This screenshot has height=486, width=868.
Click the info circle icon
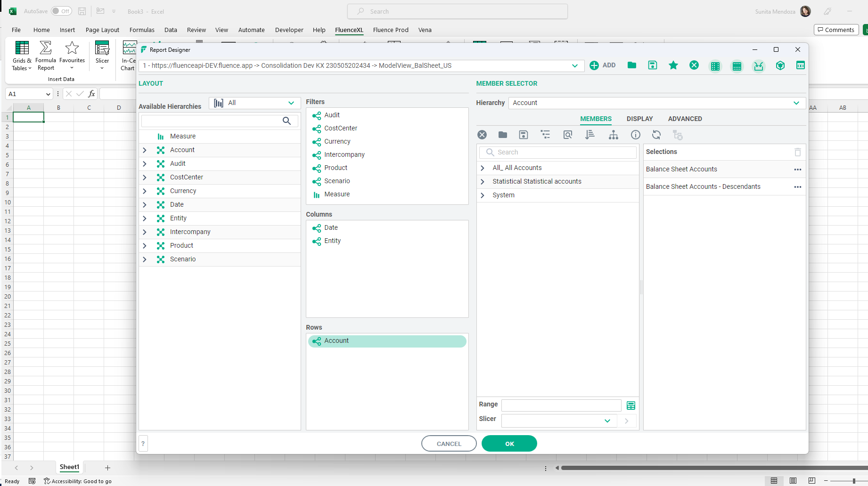point(636,135)
